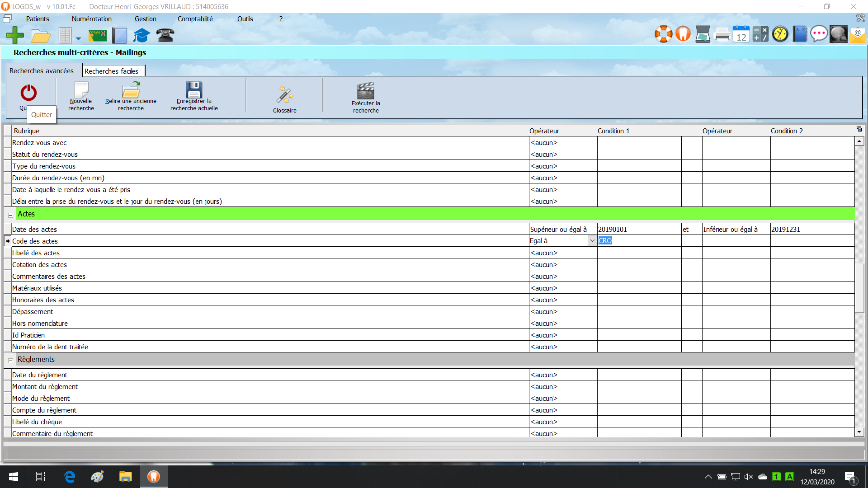Viewport: 868px width, 488px height.
Task: Open the calendar icon showing 12
Action: (741, 34)
